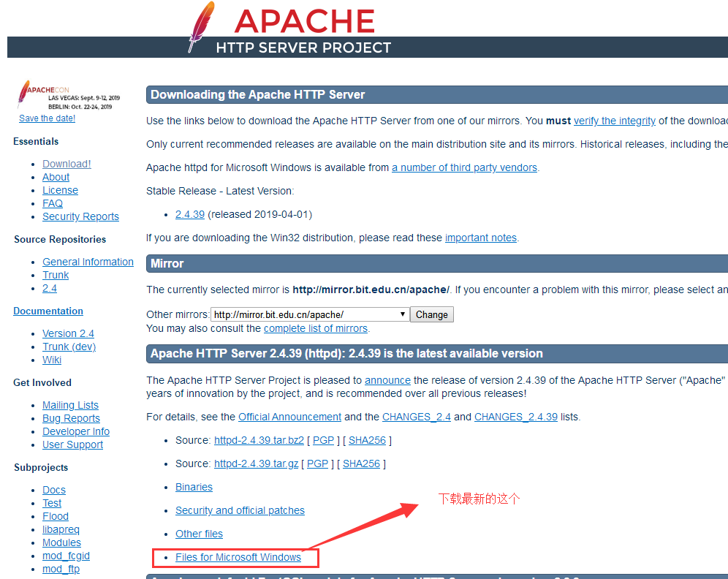Open PGP signature for tar.gz
The height and width of the screenshot is (579, 728).
[317, 463]
